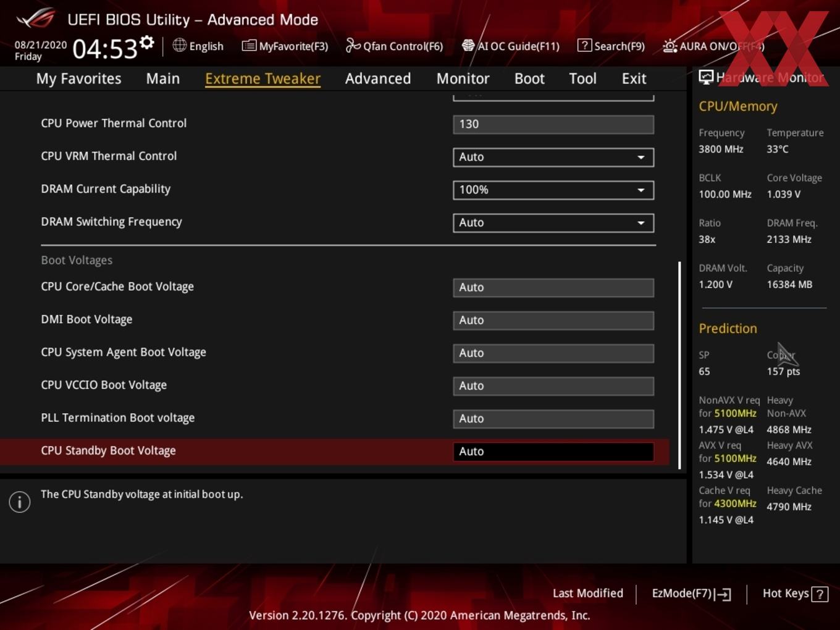Click the 157 pts cooler value

[x=783, y=371]
